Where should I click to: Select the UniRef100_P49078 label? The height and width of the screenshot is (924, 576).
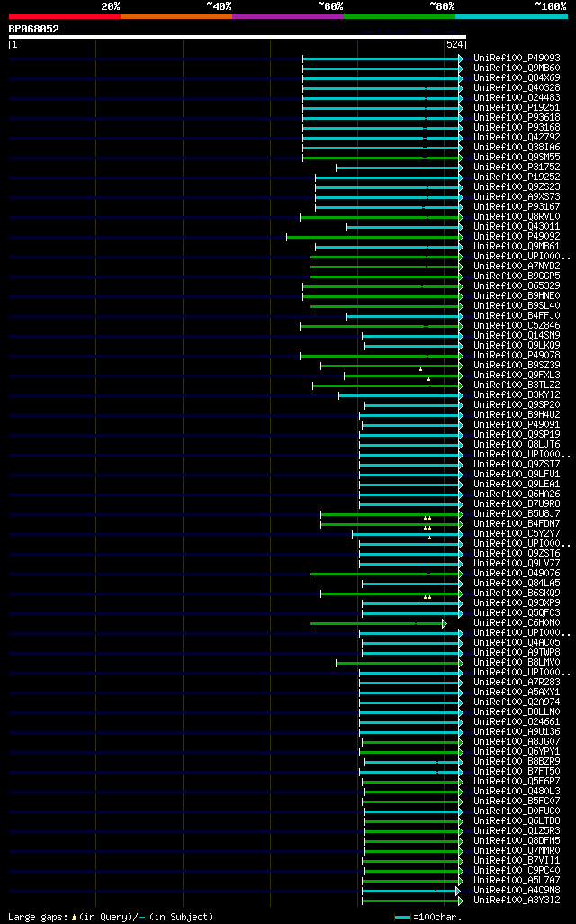517,356
